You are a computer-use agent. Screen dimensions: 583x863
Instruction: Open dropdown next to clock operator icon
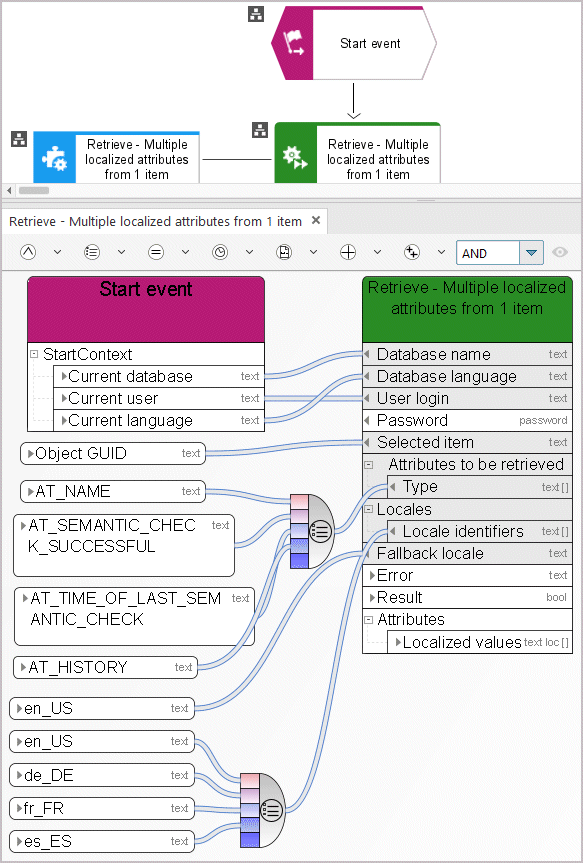point(249,253)
